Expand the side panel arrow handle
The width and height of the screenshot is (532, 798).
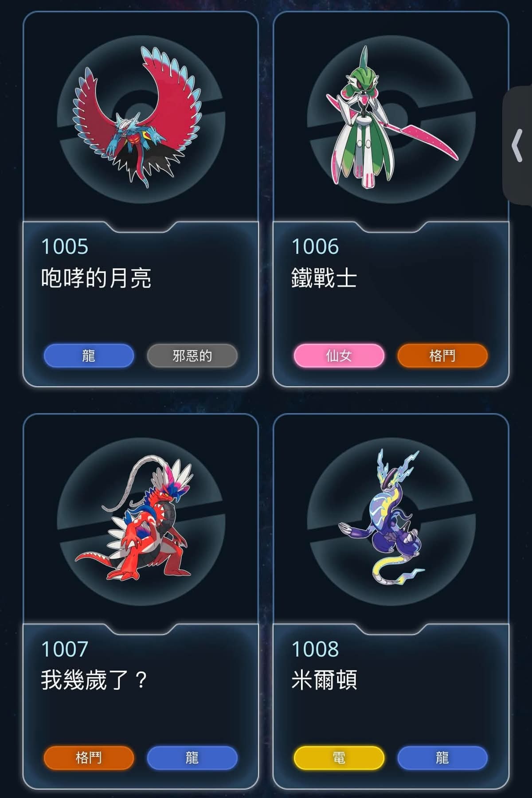click(x=517, y=145)
